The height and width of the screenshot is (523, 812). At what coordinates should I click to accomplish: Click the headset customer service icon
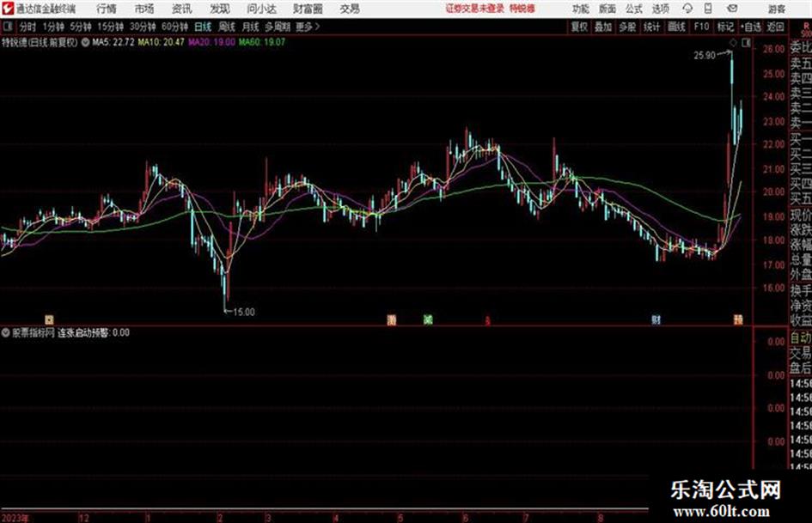(687, 9)
